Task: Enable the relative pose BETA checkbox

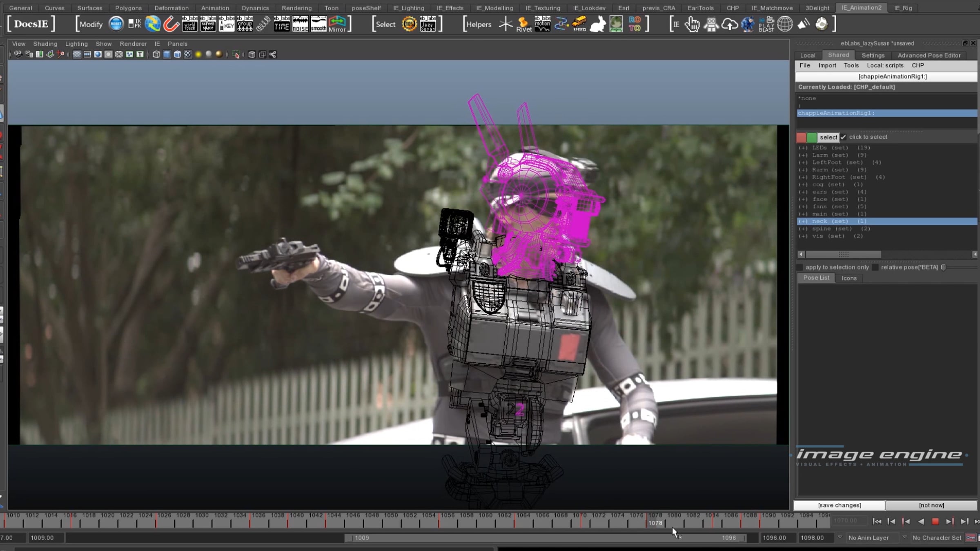Action: point(875,267)
